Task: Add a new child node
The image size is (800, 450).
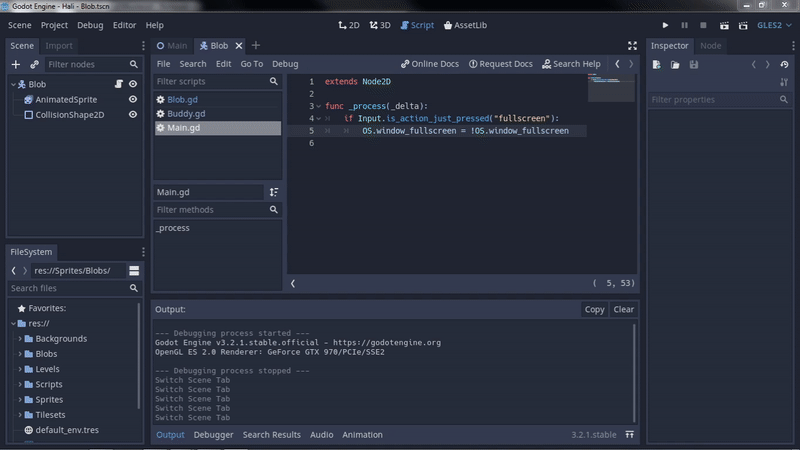Action: 16,64
